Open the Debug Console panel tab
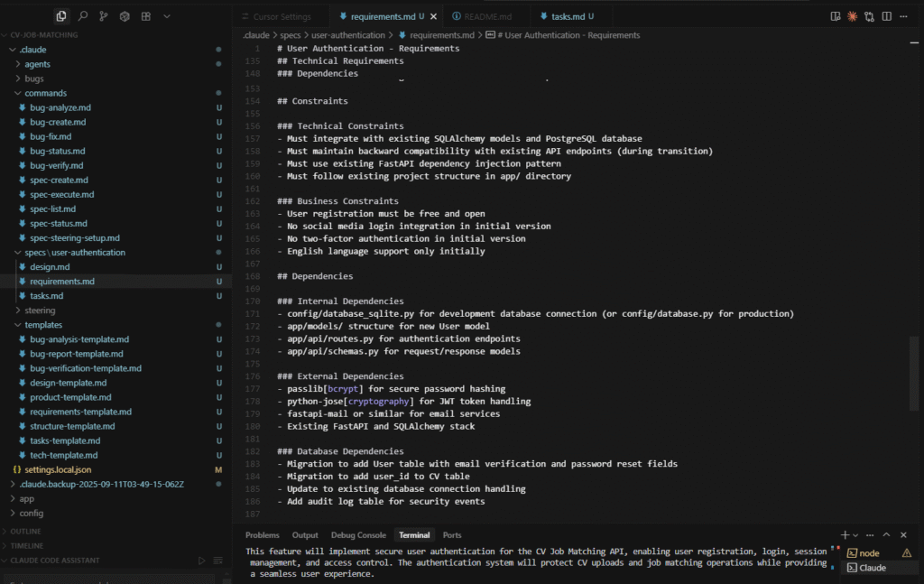The image size is (924, 584). (x=358, y=535)
